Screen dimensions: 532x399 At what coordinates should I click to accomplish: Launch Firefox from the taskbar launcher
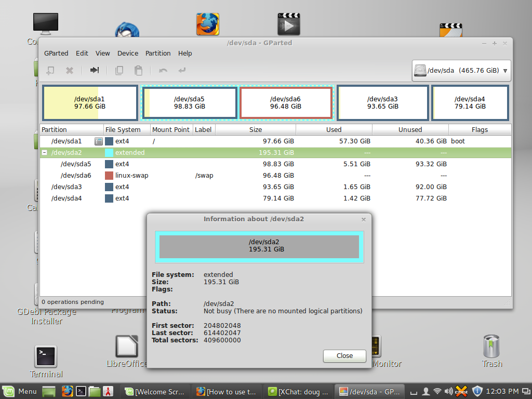67,392
